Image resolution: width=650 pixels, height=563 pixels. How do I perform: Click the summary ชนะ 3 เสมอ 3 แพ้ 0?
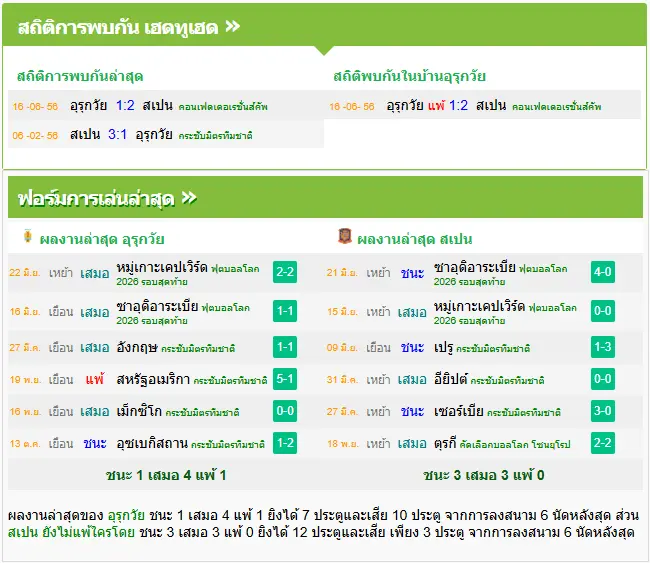[x=483, y=475]
